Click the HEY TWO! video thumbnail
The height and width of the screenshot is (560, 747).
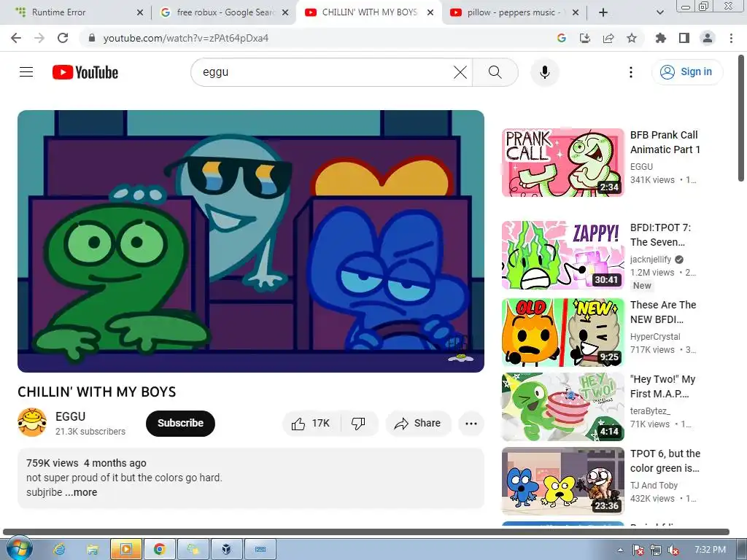pos(562,407)
